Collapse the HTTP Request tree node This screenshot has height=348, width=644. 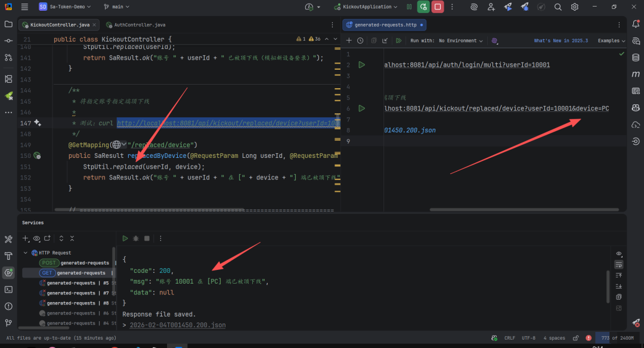tap(26, 253)
